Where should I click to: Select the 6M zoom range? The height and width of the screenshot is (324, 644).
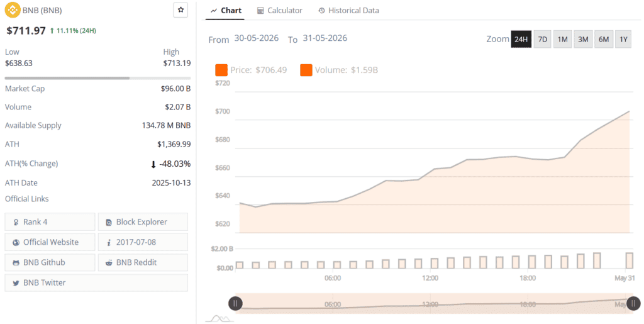click(x=603, y=40)
